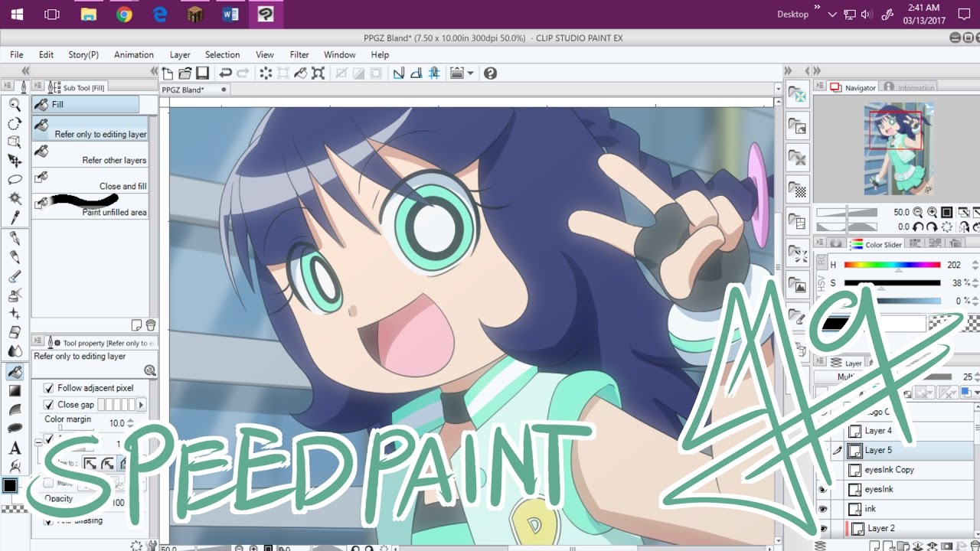Viewport: 980px width, 551px height.
Task: Toggle Close gap checkbox
Action: (x=49, y=405)
